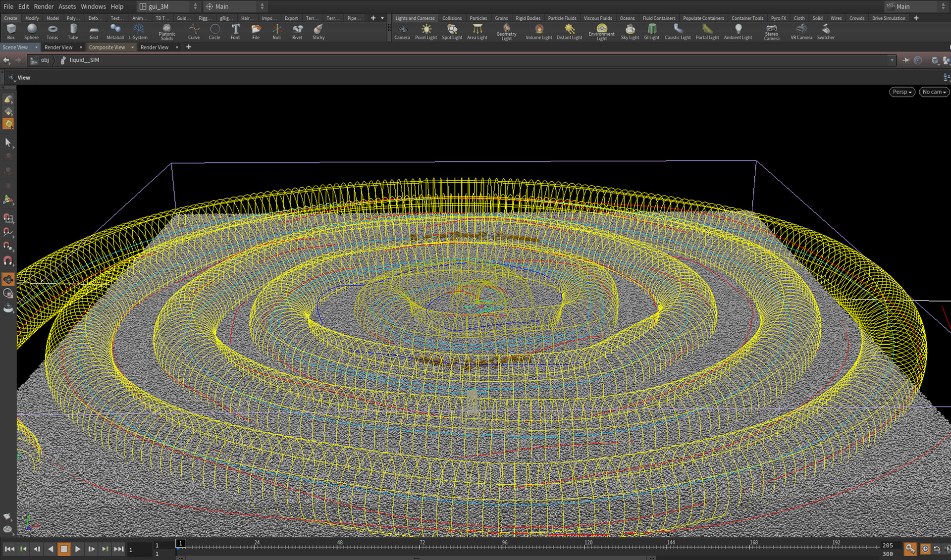Open the File menu
951x560 pixels.
pos(8,6)
